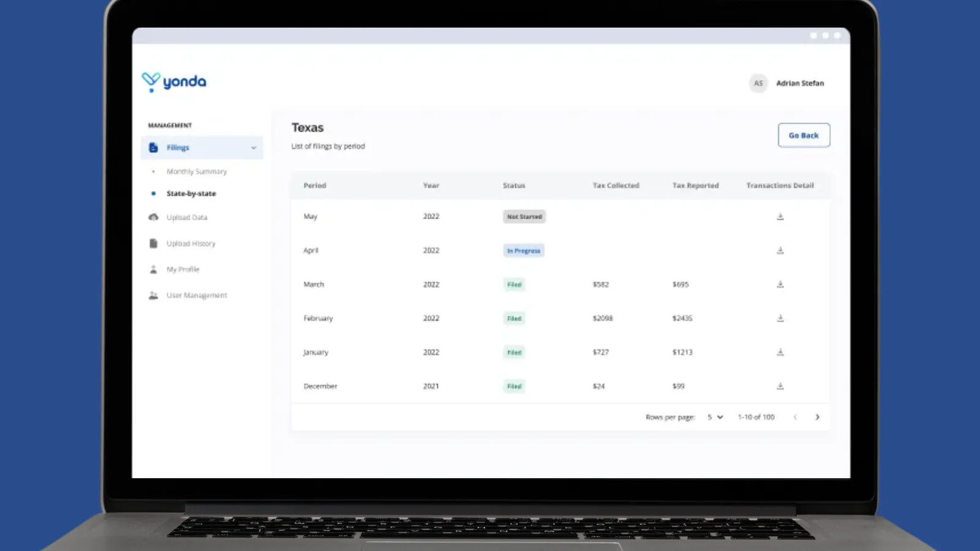Screen dimensions: 980x551
Task: Click the $582 tax collected value
Action: point(601,284)
